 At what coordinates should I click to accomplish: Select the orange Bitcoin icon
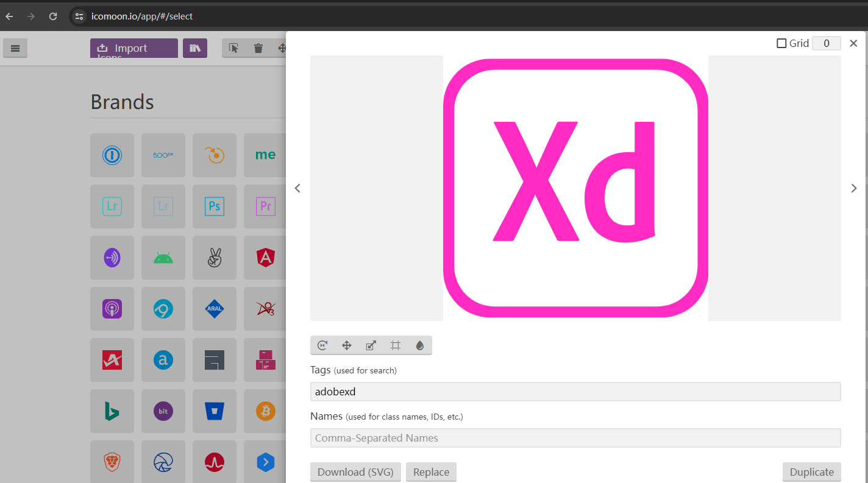pyautogui.click(x=265, y=411)
